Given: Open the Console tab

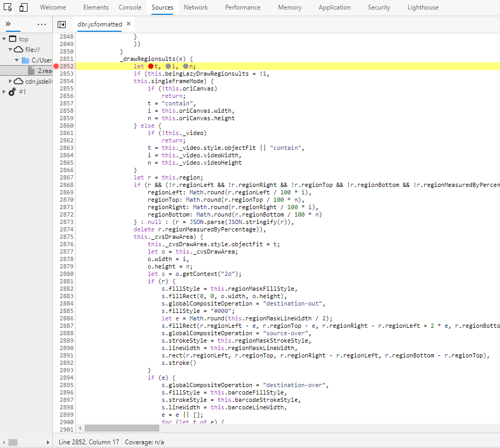Looking at the screenshot, I should point(130,7).
